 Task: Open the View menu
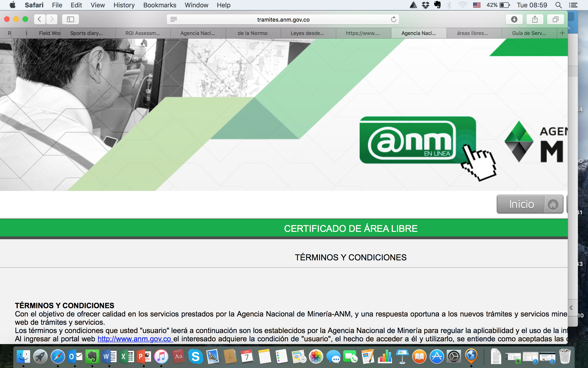(98, 5)
